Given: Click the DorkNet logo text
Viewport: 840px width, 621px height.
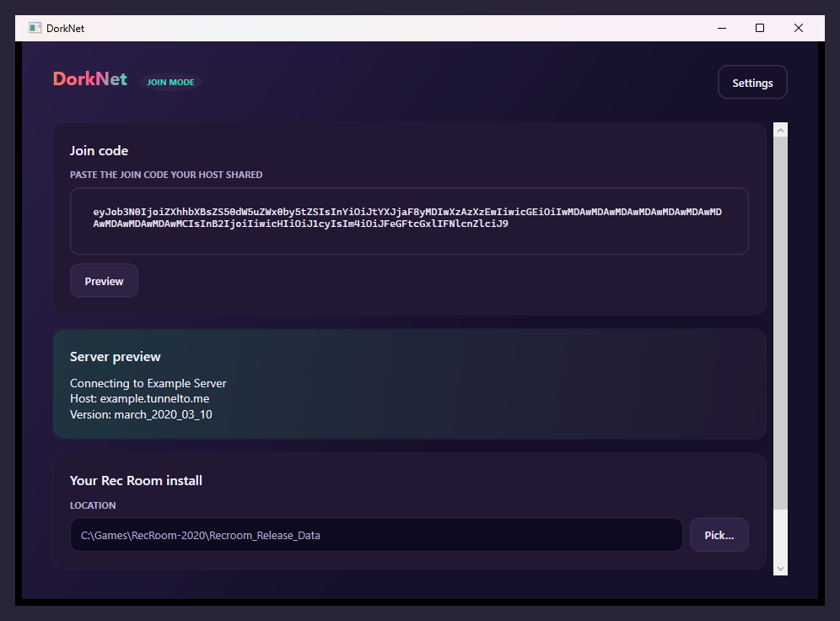Looking at the screenshot, I should (90, 79).
